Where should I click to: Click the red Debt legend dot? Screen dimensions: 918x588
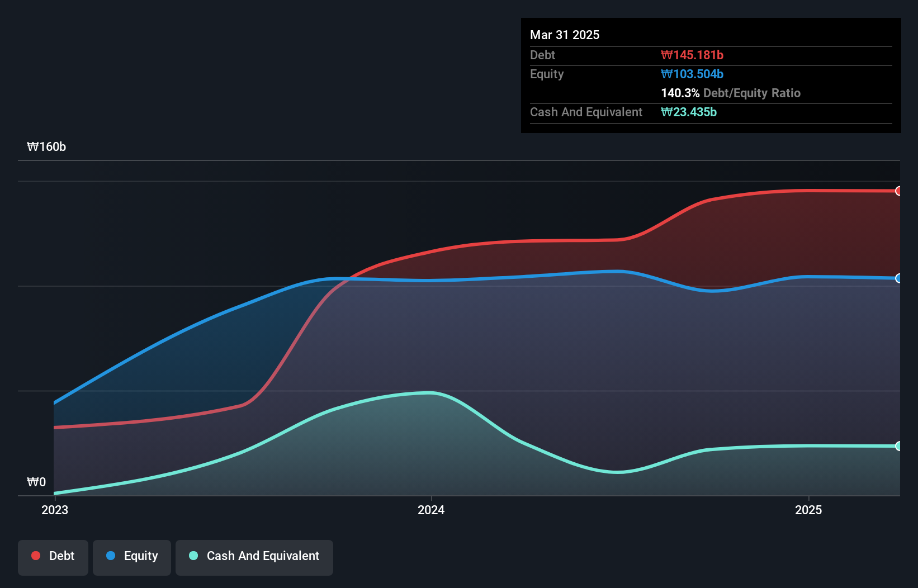[x=35, y=556]
